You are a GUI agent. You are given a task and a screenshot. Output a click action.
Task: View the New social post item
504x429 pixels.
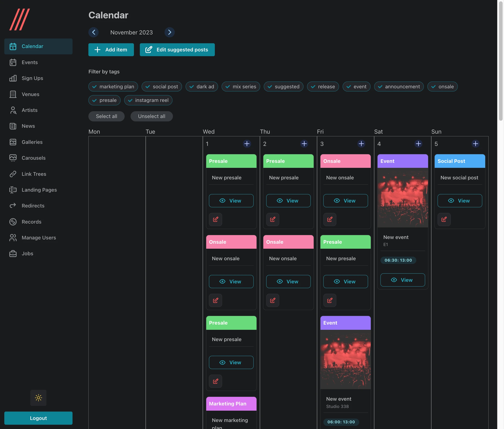460,200
